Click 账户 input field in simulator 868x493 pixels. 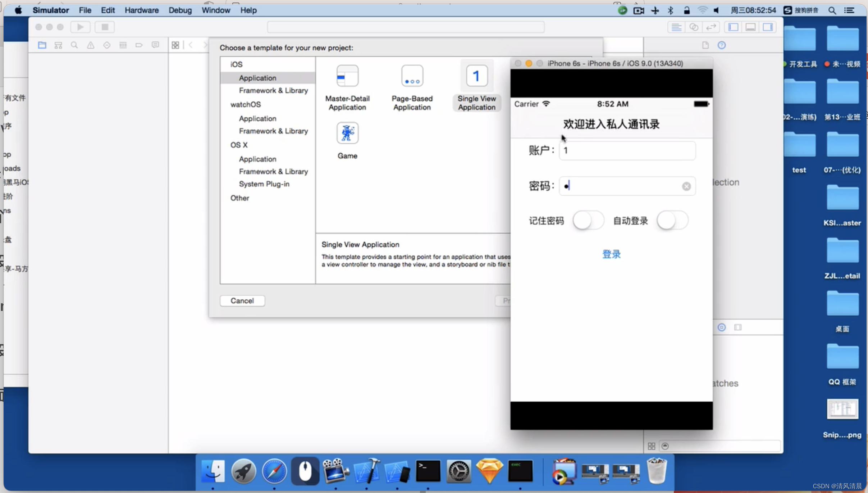(x=626, y=150)
